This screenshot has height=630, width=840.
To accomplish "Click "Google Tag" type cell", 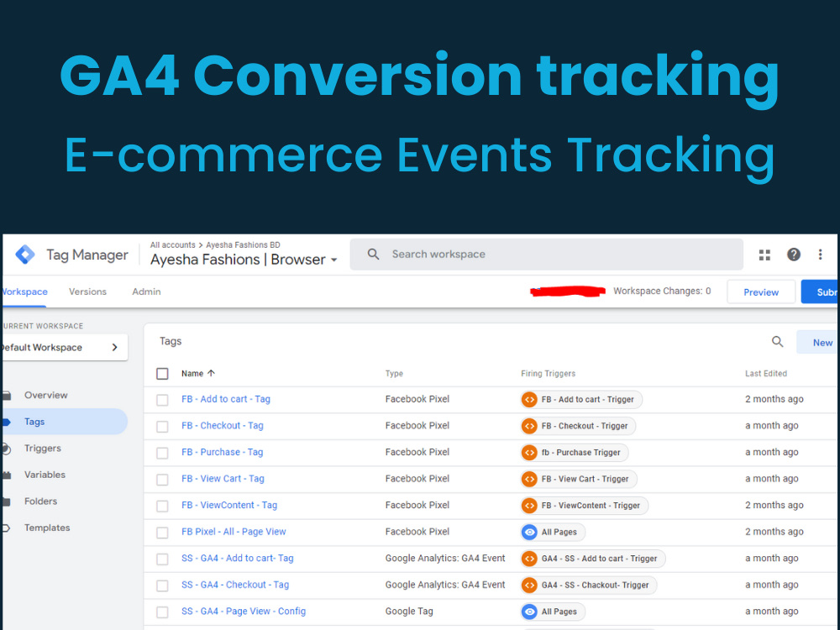I will tap(409, 612).
